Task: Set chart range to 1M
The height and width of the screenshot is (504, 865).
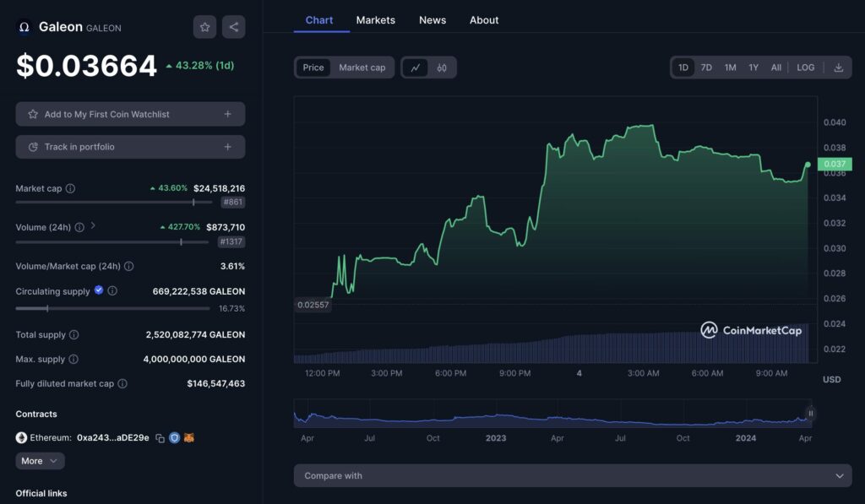Action: (x=731, y=68)
